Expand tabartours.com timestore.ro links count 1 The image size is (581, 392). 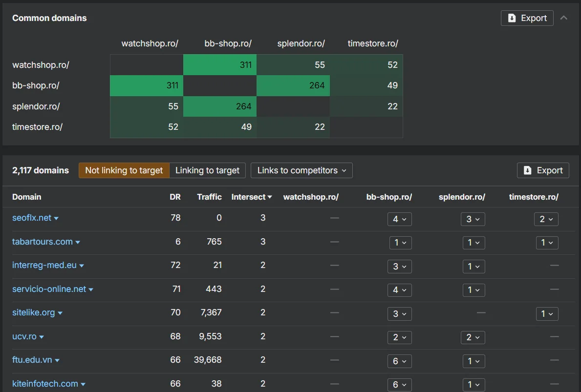click(x=547, y=243)
